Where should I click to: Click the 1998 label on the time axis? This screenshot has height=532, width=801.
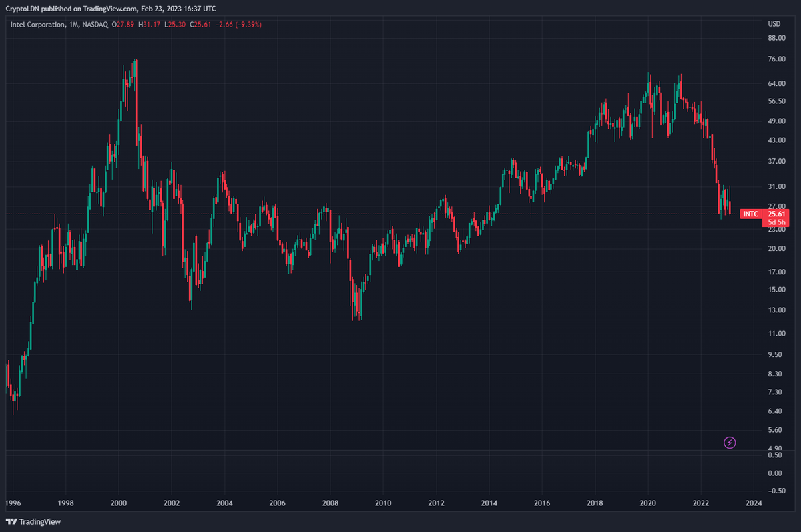point(65,503)
